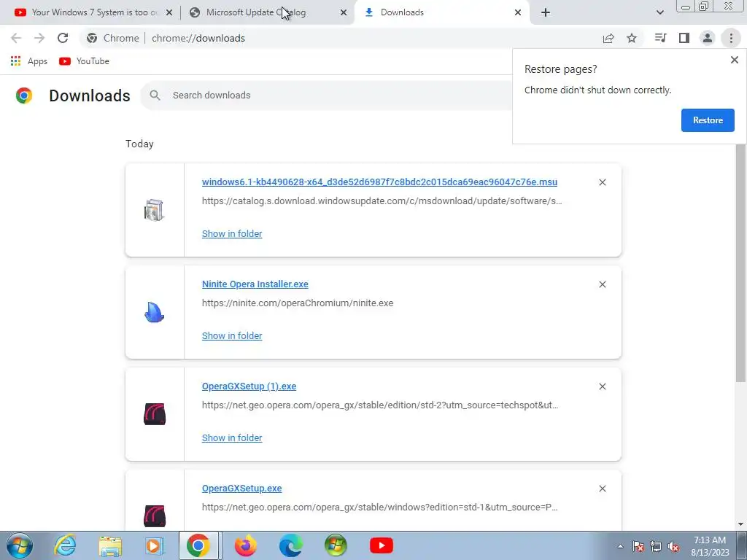
Task: Launch Microsoft Edge from taskbar
Action: (x=290, y=545)
